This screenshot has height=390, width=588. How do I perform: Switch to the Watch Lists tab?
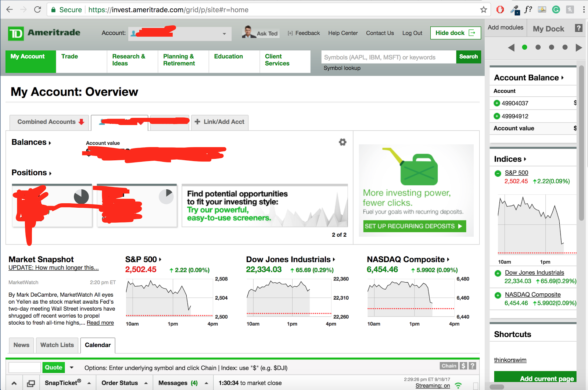[x=57, y=345]
